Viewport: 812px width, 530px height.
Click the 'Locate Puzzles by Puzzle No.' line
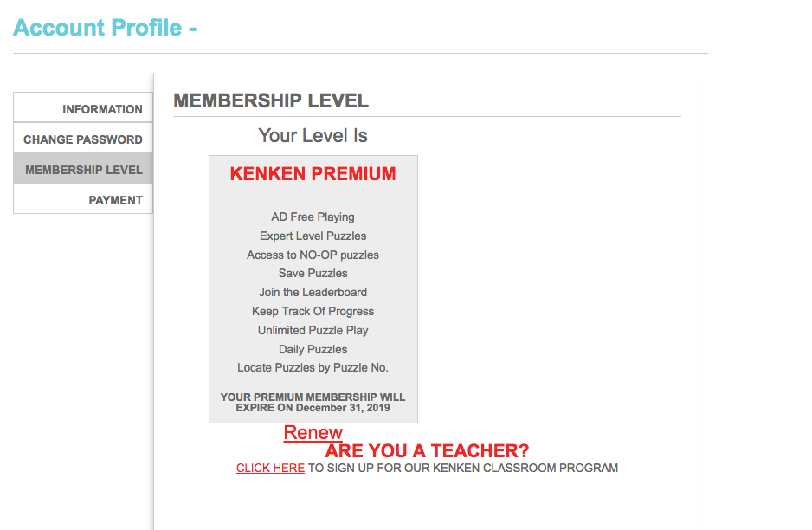tap(313, 368)
